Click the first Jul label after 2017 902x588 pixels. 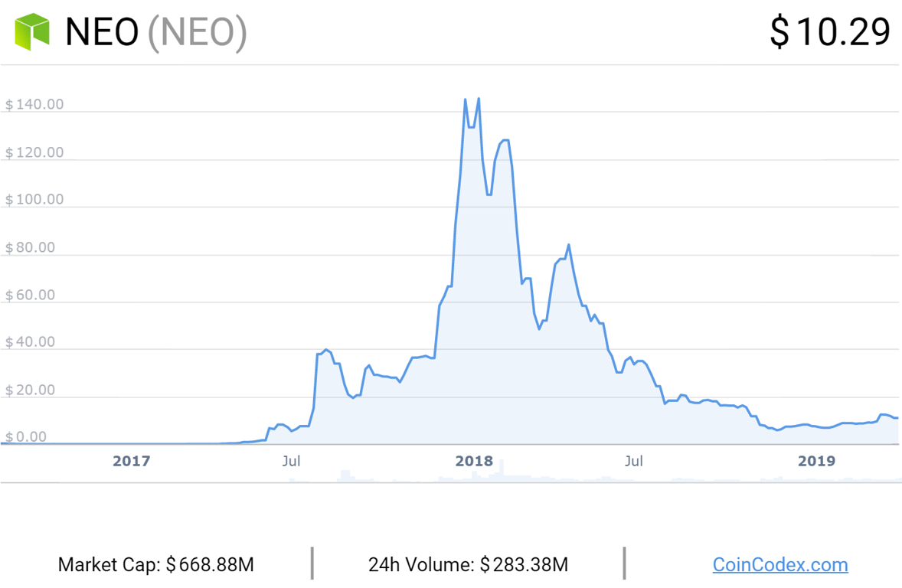tap(291, 461)
